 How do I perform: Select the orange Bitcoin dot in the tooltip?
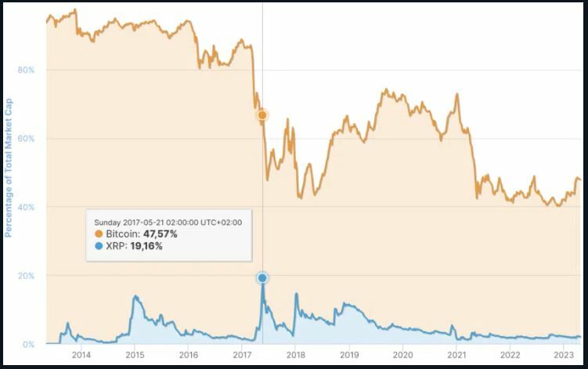pos(99,234)
